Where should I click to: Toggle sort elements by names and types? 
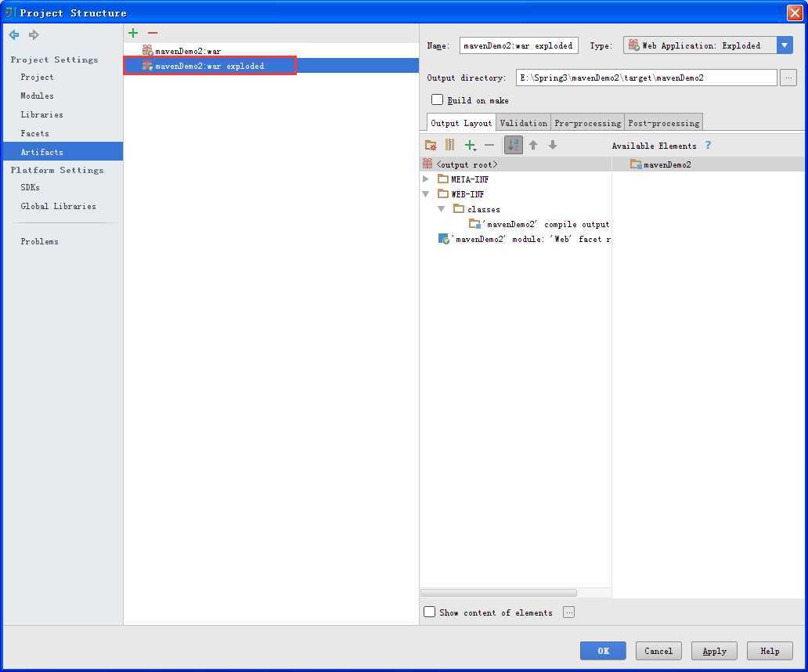pyautogui.click(x=514, y=146)
